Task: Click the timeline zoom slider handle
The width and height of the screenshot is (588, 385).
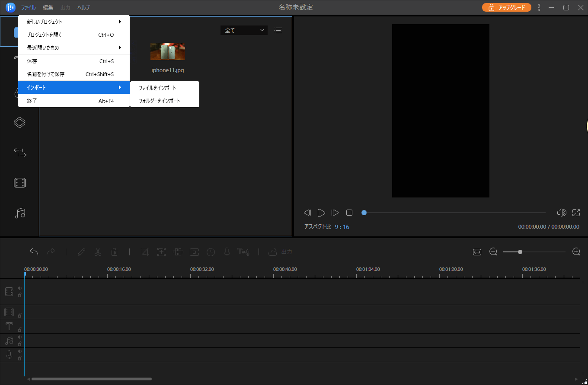Action: (520, 251)
